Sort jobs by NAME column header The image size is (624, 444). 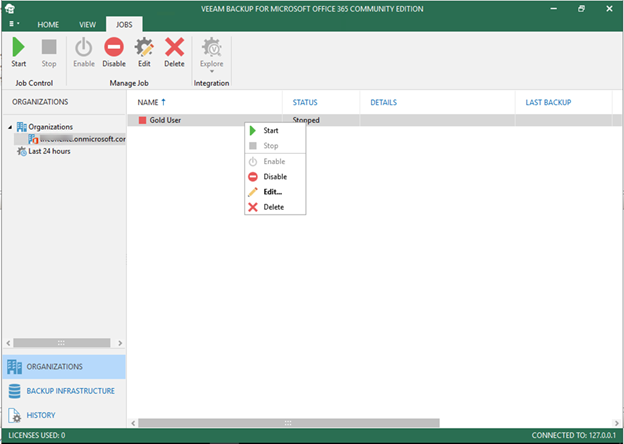click(205, 102)
